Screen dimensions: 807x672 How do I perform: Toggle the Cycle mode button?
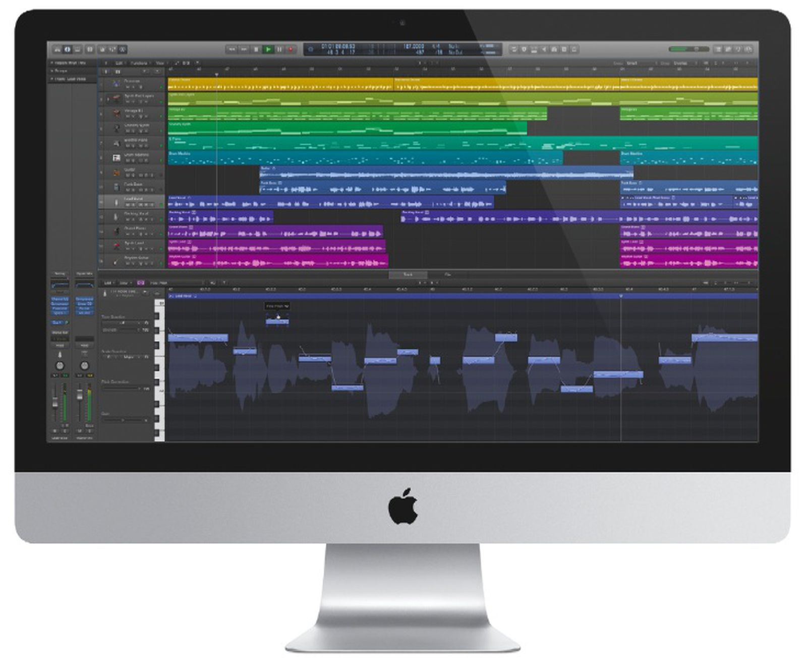click(514, 49)
